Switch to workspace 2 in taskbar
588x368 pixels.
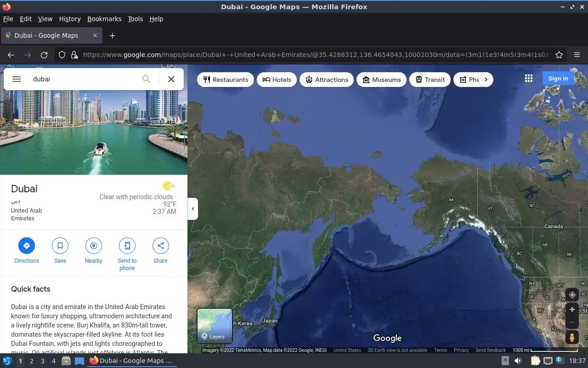[31, 361]
